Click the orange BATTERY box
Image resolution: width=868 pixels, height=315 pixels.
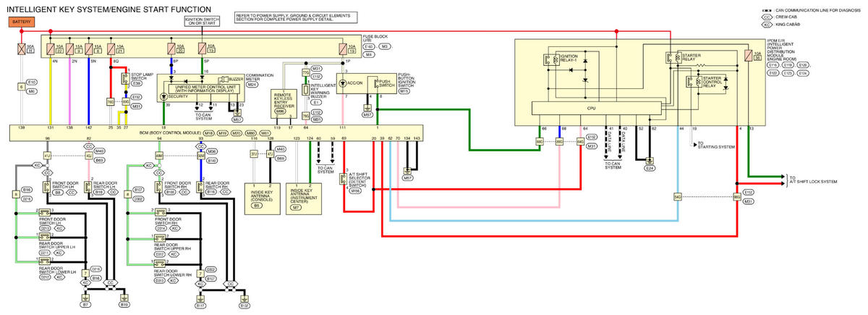22,22
